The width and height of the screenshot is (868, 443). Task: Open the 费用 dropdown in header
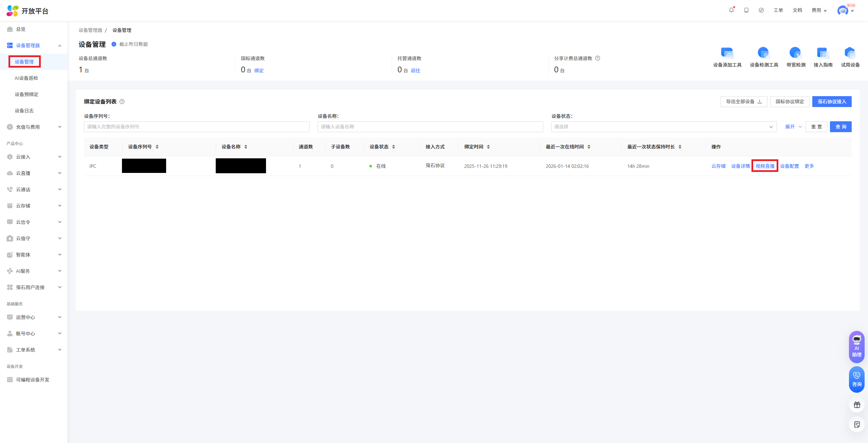pyautogui.click(x=819, y=10)
